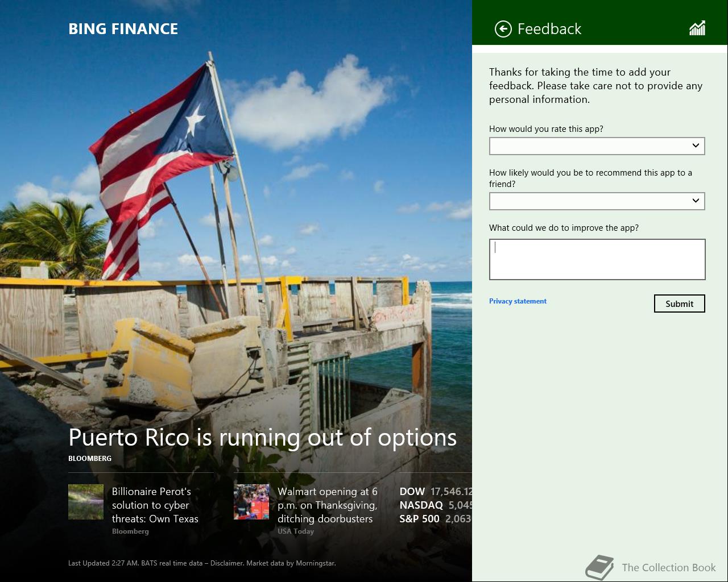
Task: Click the Bing Finance chart icon in header
Action: (x=697, y=28)
